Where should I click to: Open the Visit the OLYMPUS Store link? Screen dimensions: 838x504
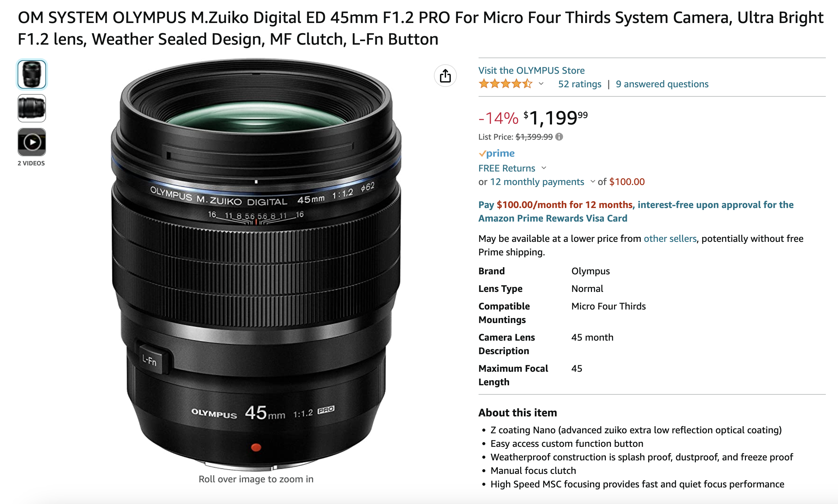click(531, 70)
